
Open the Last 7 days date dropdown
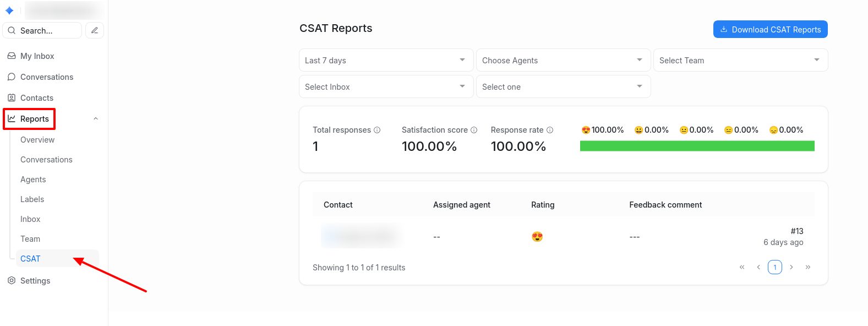[386, 60]
